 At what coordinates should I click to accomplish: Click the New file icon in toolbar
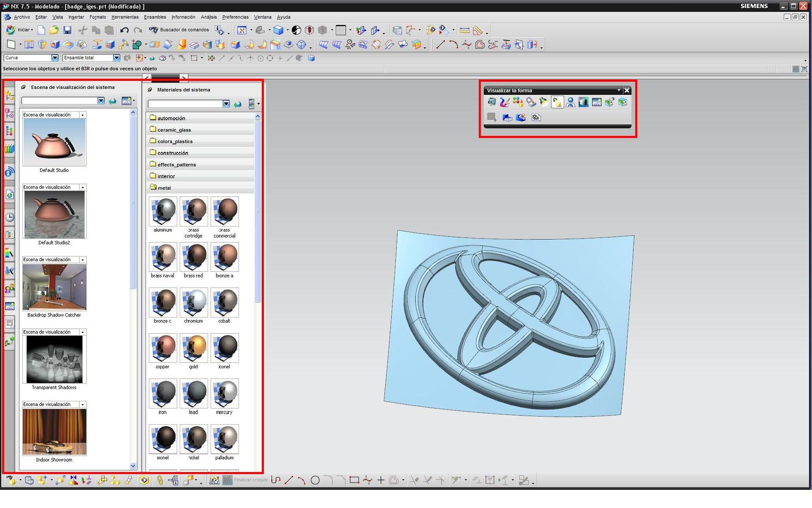point(41,30)
